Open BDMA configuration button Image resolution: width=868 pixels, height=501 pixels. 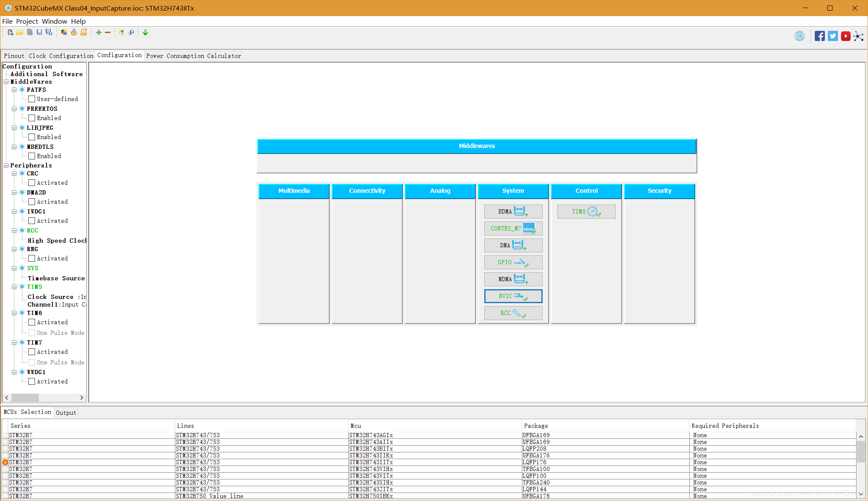(x=513, y=211)
